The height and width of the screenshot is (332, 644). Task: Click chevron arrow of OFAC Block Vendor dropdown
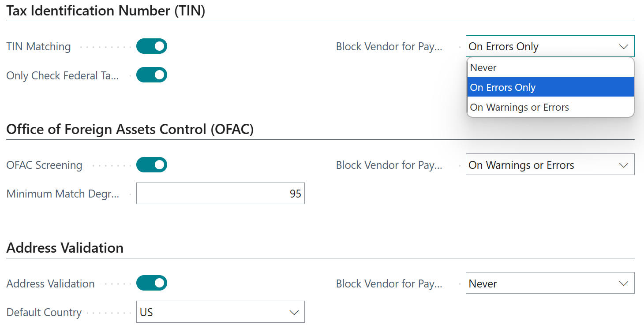point(623,165)
